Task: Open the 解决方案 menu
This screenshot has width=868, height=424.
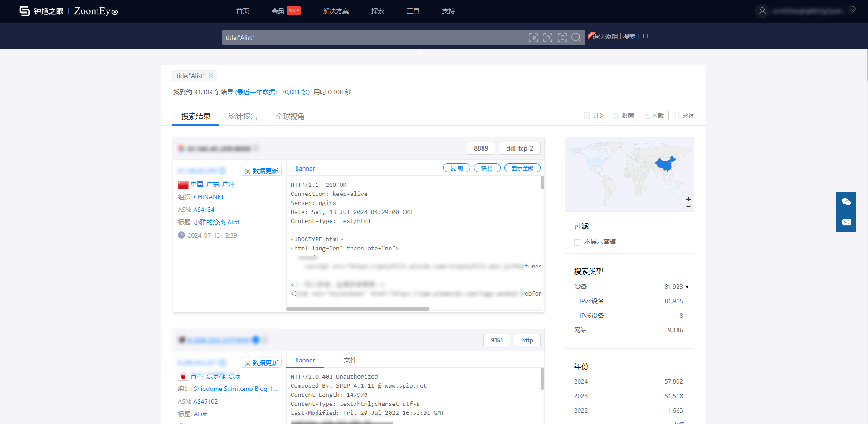Action: [x=336, y=11]
